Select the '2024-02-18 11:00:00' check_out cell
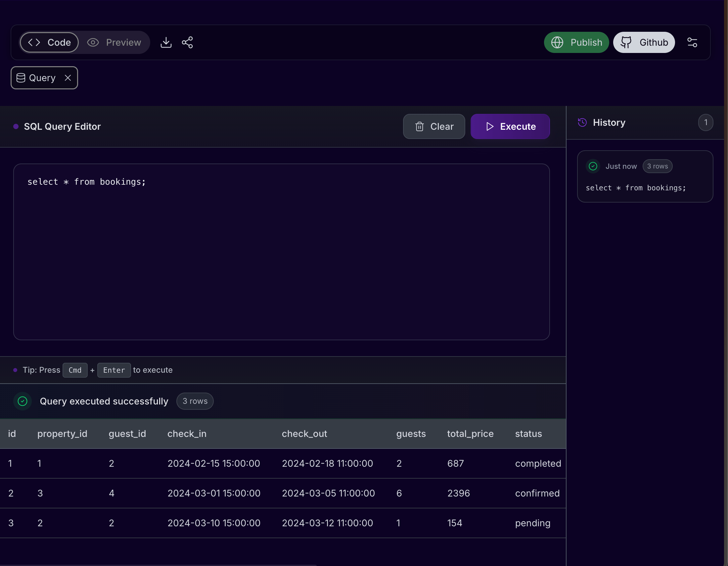728x566 pixels. (x=327, y=464)
